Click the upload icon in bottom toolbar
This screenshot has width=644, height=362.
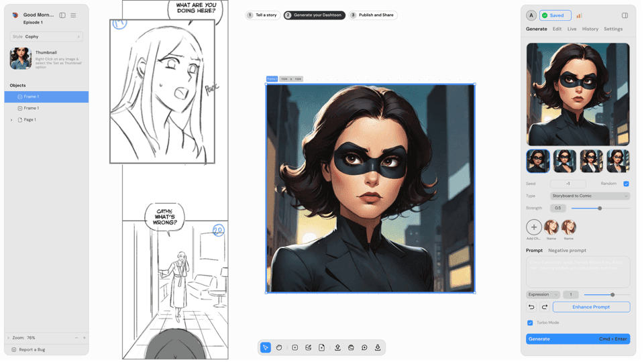tap(337, 347)
